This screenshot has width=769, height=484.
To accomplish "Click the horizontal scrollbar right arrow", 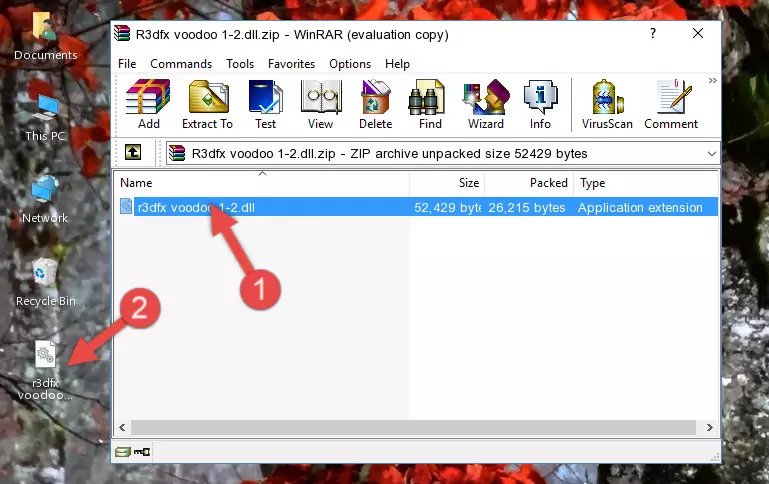I will pos(710,428).
